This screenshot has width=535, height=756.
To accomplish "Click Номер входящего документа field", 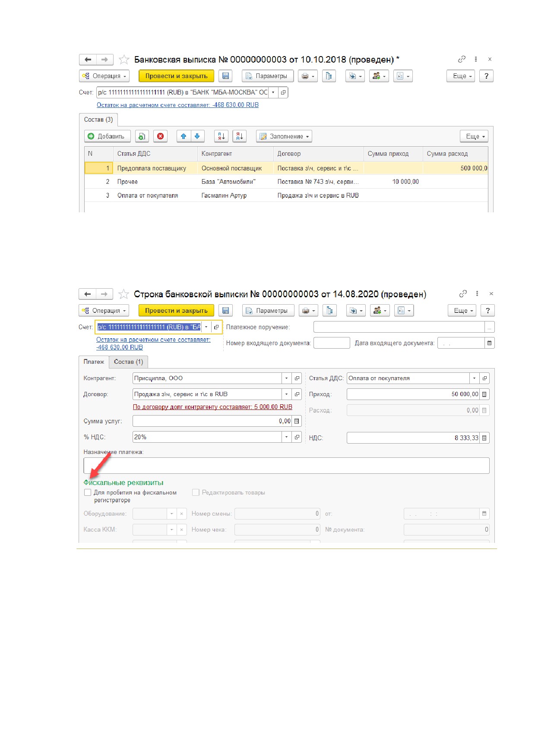I will pos(332,343).
